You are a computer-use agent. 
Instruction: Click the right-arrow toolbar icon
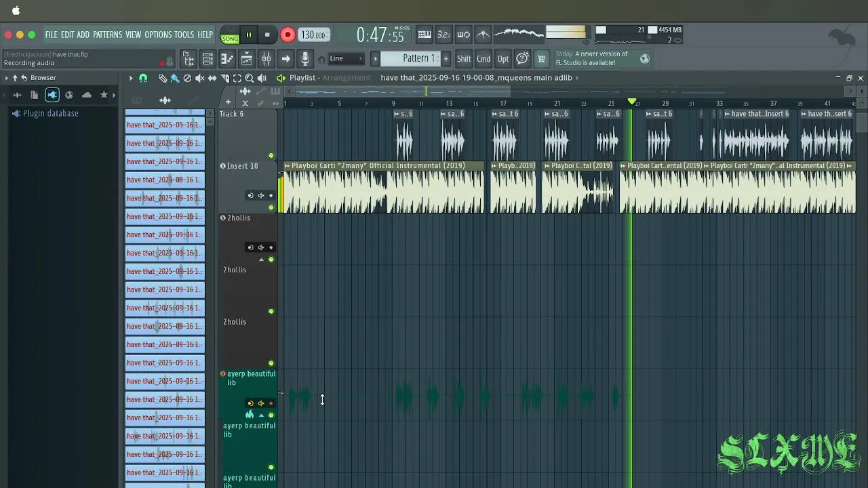pyautogui.click(x=286, y=59)
